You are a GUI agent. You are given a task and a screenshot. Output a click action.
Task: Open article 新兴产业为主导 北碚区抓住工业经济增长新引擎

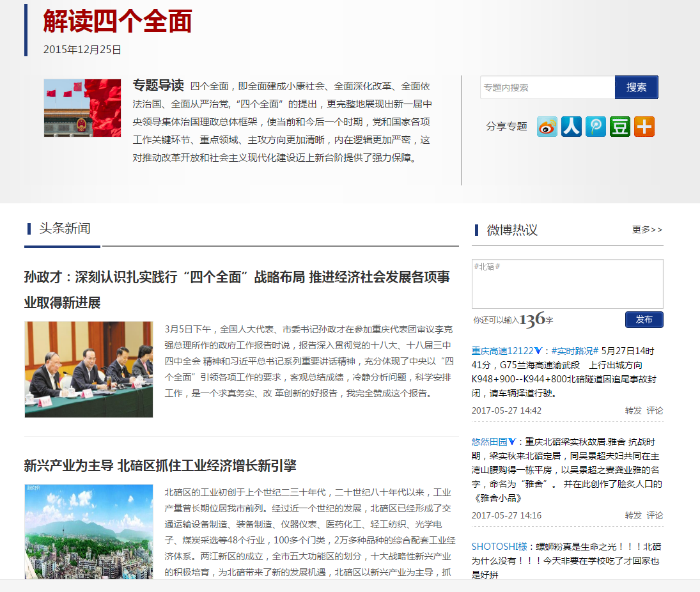click(x=160, y=465)
